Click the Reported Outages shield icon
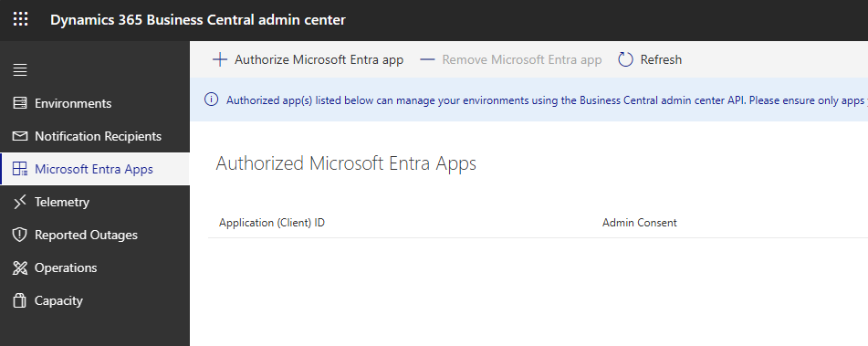 tap(20, 235)
